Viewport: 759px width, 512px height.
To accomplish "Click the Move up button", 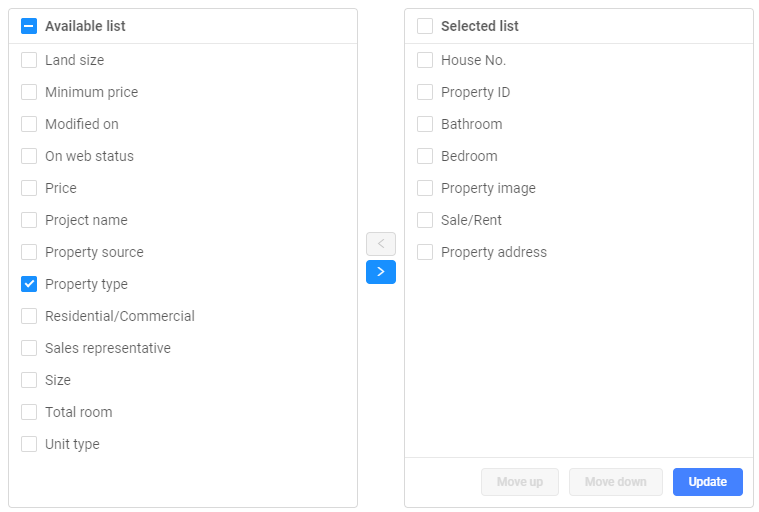I will 519,482.
